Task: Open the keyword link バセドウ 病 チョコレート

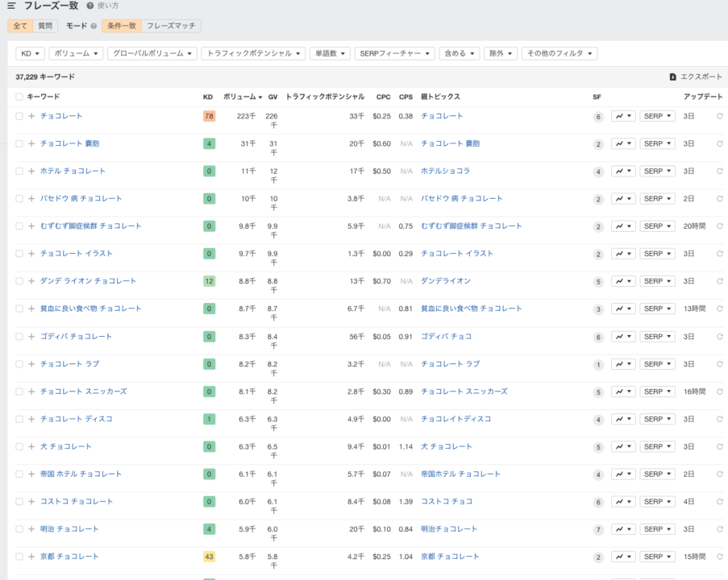Action: [81, 199]
